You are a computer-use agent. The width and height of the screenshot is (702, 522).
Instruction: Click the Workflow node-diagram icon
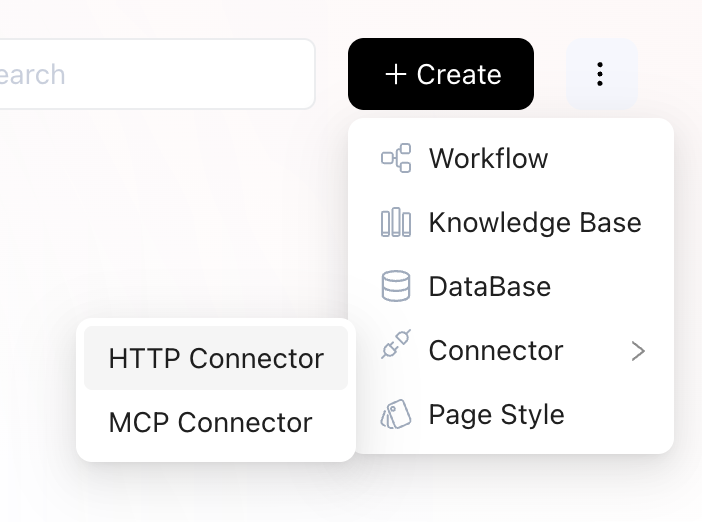[x=396, y=158]
